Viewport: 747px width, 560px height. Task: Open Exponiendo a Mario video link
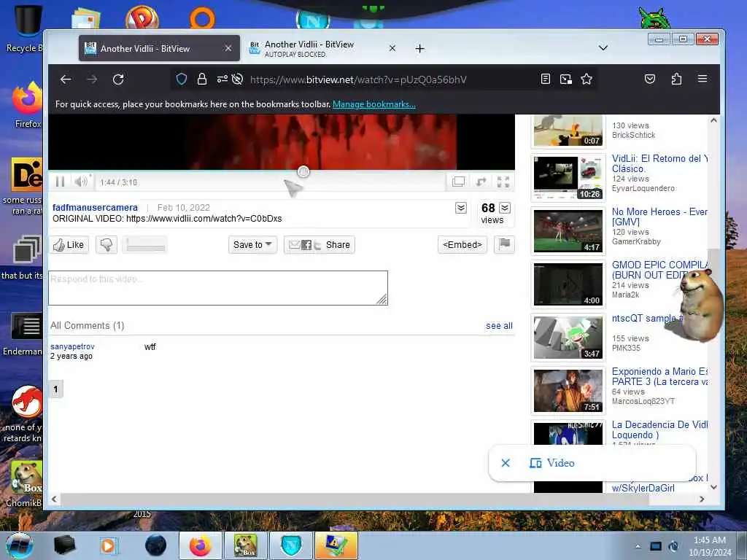click(659, 377)
